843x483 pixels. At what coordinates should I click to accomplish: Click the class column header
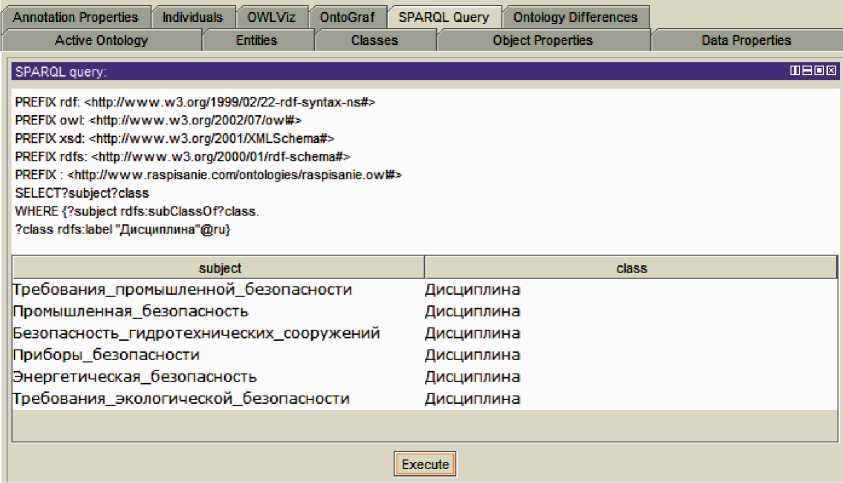pyautogui.click(x=632, y=268)
